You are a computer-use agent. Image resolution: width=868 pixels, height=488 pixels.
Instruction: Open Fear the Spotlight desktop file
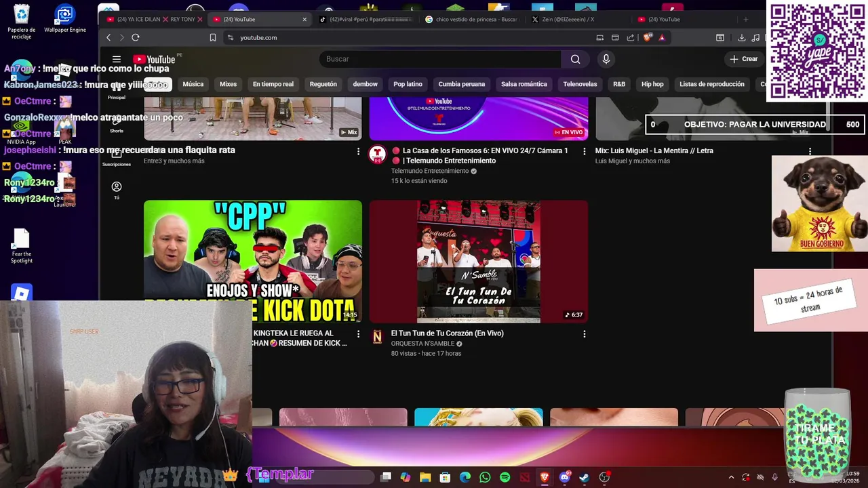[21, 247]
